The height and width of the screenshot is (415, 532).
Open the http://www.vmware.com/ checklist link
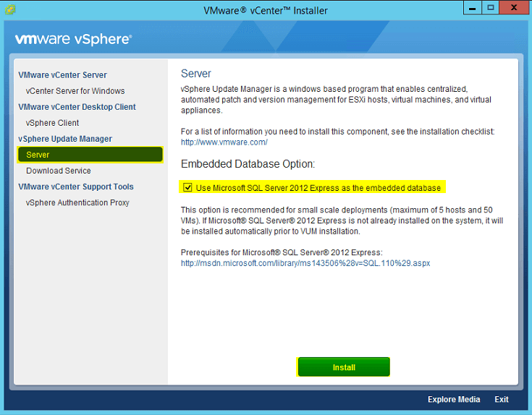[224, 142]
